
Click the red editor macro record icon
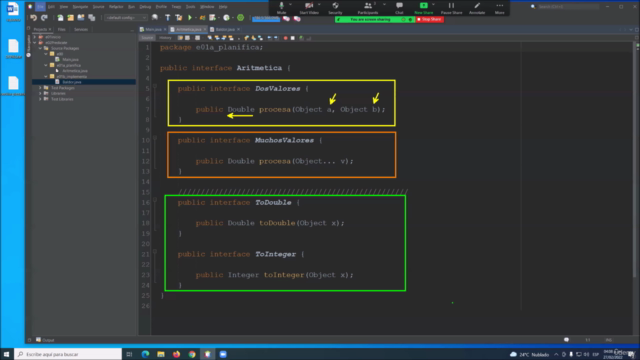[285, 38]
